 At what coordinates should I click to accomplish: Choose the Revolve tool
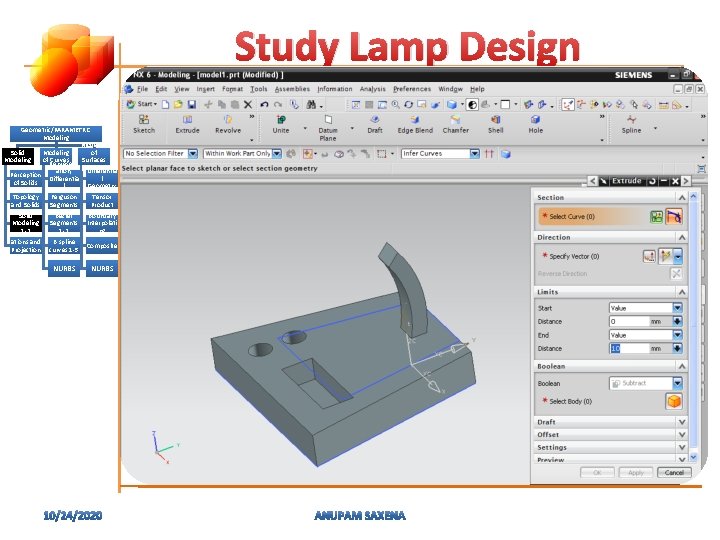click(228, 124)
